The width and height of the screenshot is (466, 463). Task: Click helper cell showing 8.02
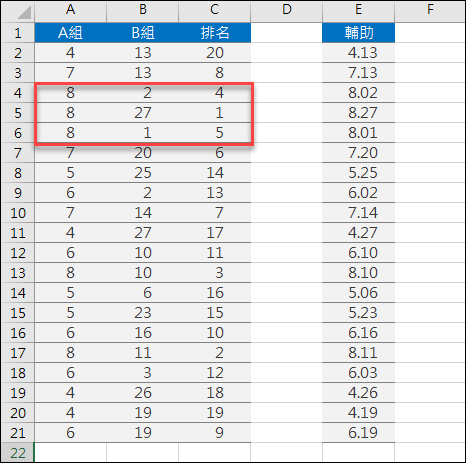(x=359, y=93)
